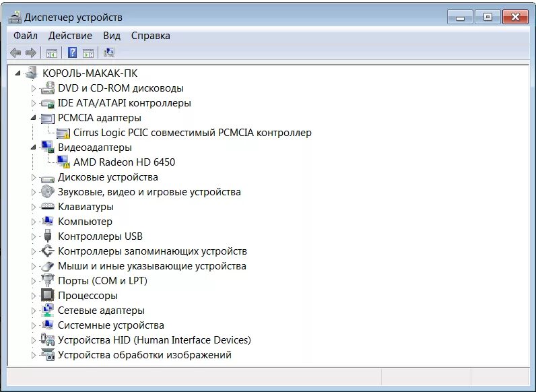Click the Системные устройства icon
The image size is (536, 392).
tap(48, 325)
